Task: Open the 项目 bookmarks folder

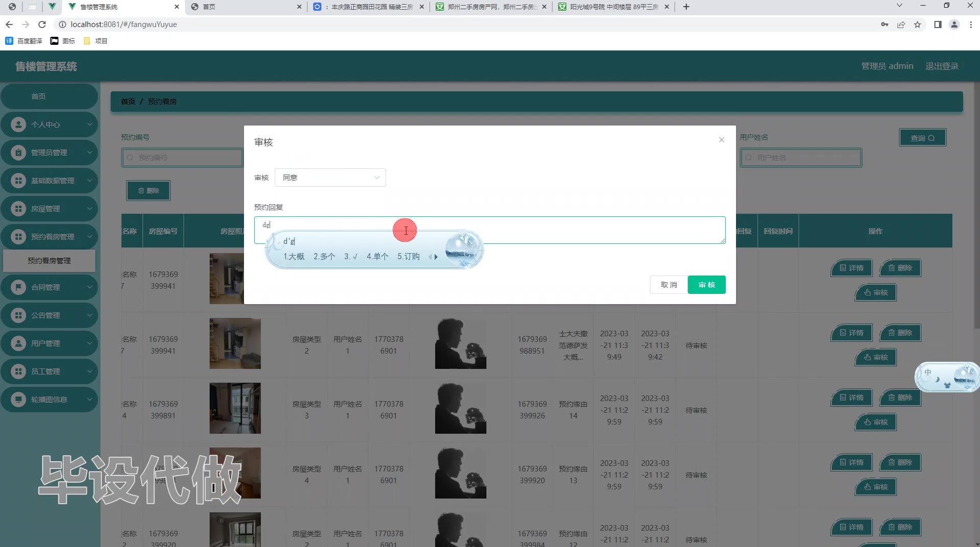Action: pos(95,41)
